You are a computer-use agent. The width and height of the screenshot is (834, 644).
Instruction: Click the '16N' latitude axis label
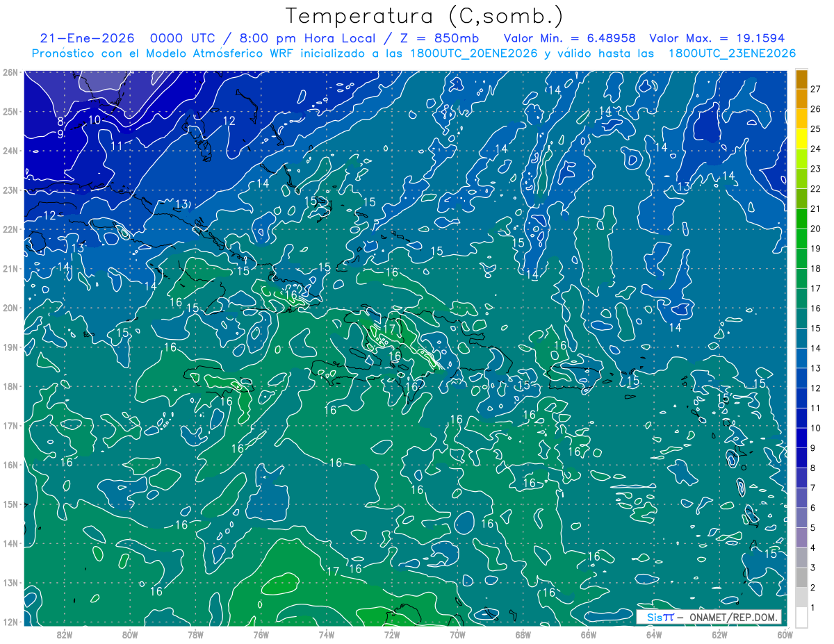(x=10, y=465)
